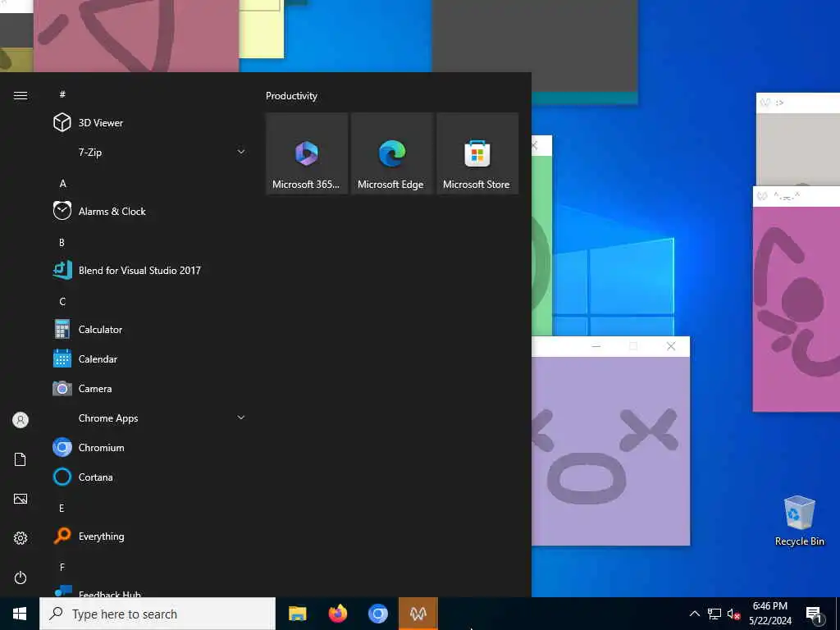Viewport: 840px width, 630px height.
Task: Open Chromium from the taskbar
Action: click(377, 614)
